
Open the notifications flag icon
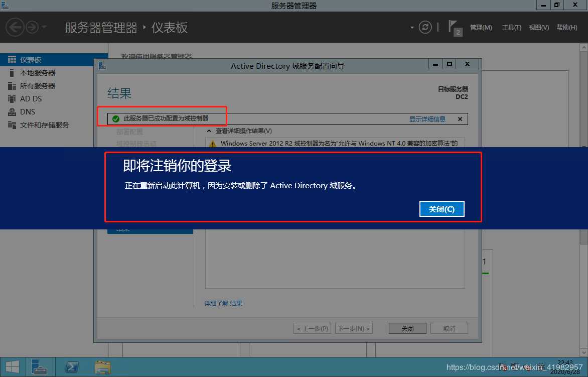(x=455, y=28)
